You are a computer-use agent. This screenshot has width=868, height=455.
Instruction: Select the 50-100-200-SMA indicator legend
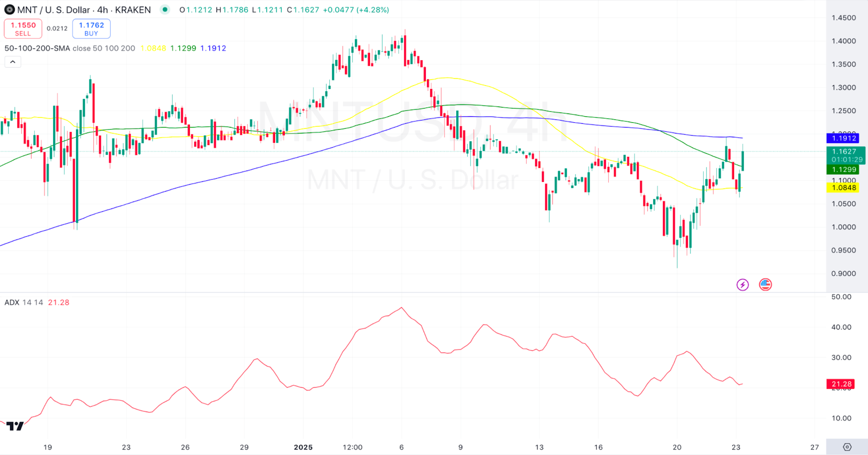37,48
